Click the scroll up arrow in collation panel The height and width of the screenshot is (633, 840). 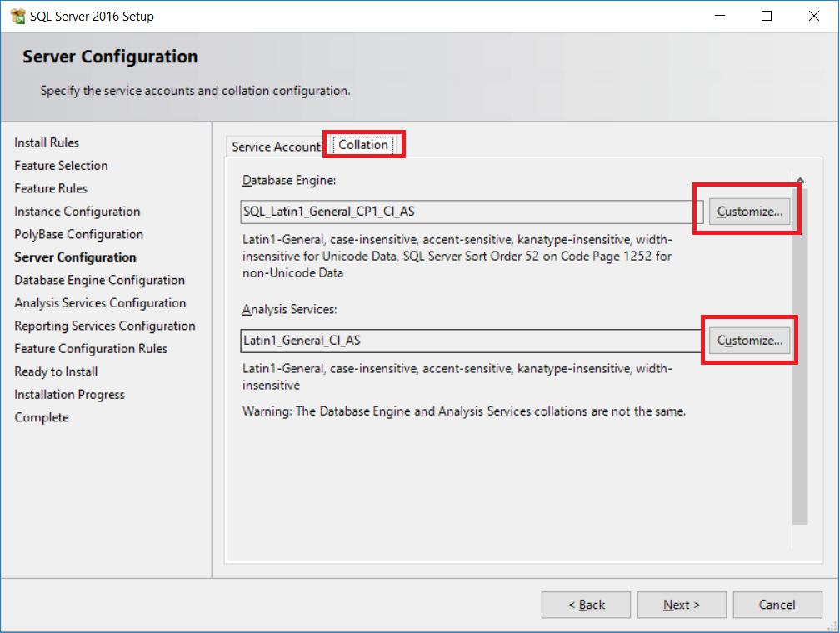(800, 181)
